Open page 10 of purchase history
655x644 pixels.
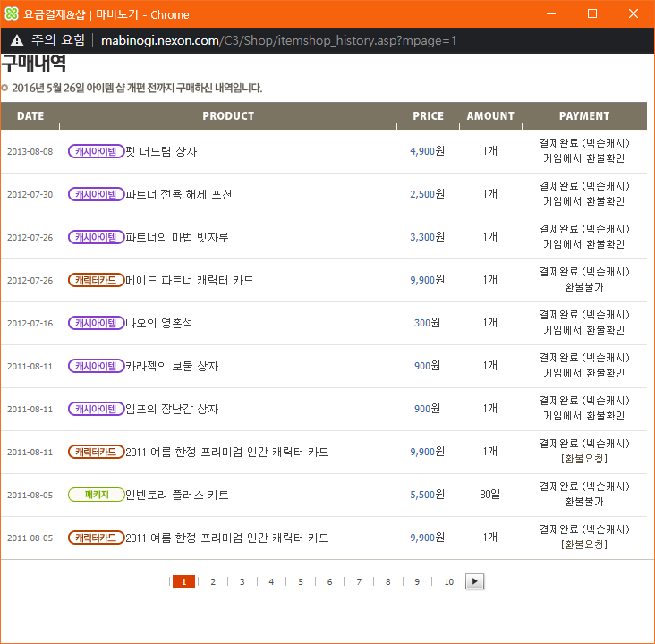click(449, 581)
